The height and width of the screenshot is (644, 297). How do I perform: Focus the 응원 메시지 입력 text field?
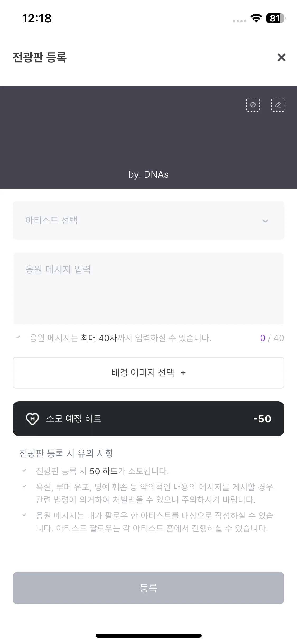pyautogui.click(x=148, y=288)
